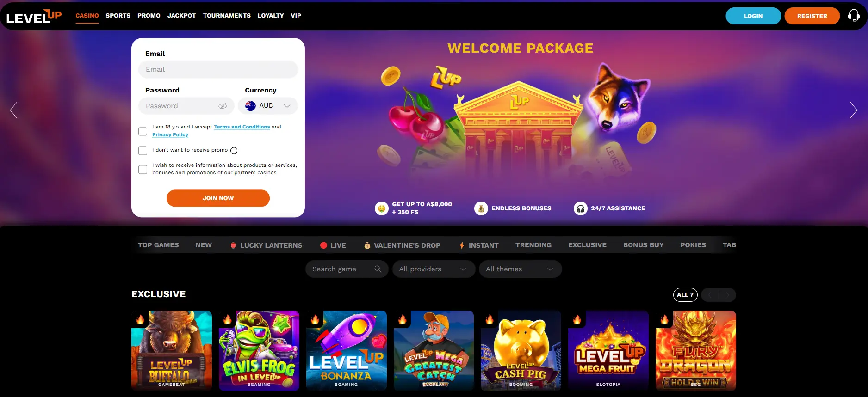This screenshot has width=868, height=397.
Task: Open the AUD currency dropdown
Action: [x=268, y=106]
